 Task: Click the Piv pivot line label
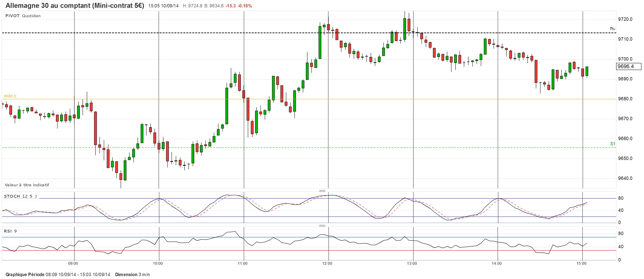612,29
